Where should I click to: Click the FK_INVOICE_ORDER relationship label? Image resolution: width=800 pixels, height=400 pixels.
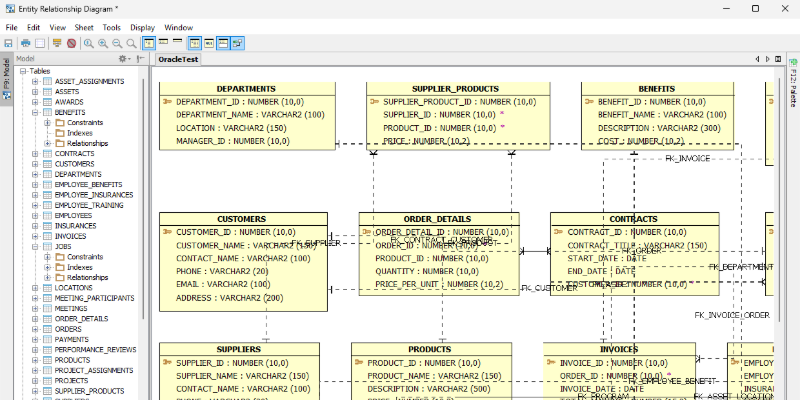coord(732,315)
